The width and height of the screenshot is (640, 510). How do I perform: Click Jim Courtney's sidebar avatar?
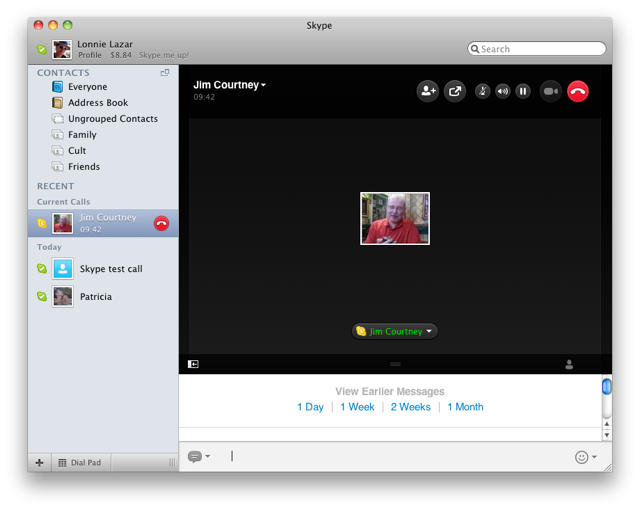coord(63,223)
